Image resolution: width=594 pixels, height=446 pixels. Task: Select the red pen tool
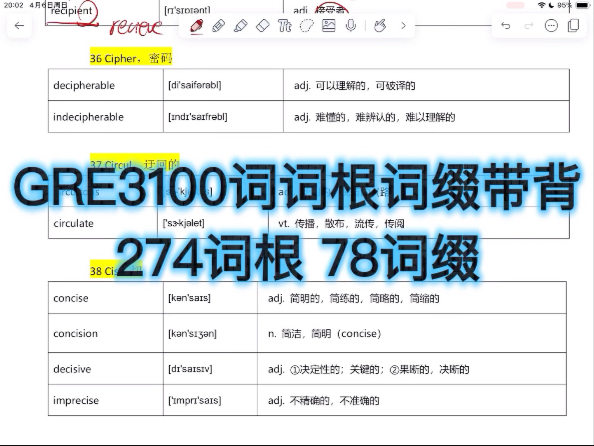click(x=197, y=26)
